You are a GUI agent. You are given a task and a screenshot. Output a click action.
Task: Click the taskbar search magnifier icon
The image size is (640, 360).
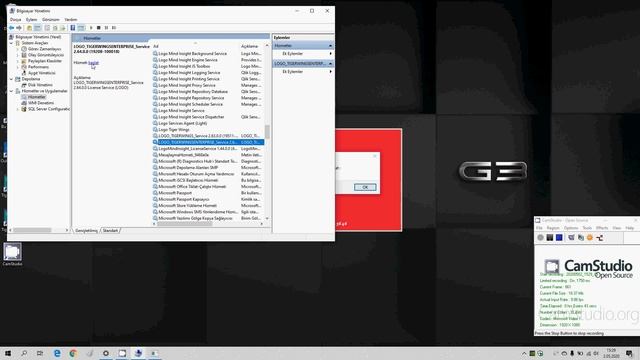coord(24,353)
